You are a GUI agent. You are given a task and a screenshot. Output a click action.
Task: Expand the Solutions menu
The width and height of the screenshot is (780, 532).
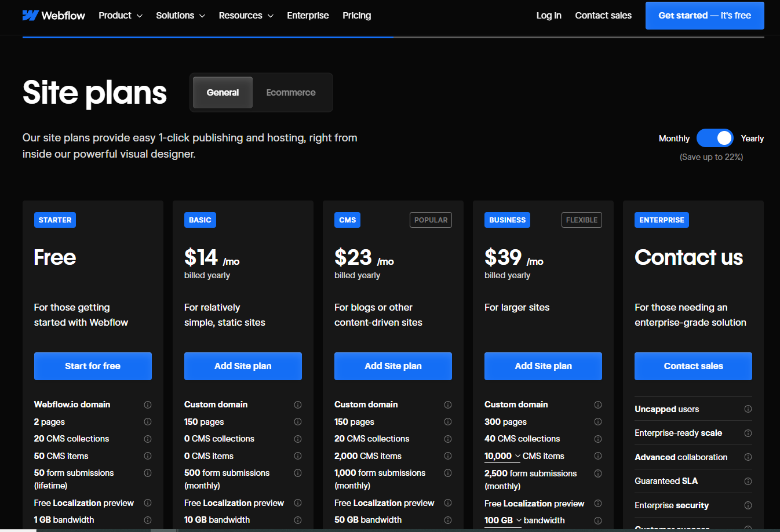(180, 16)
